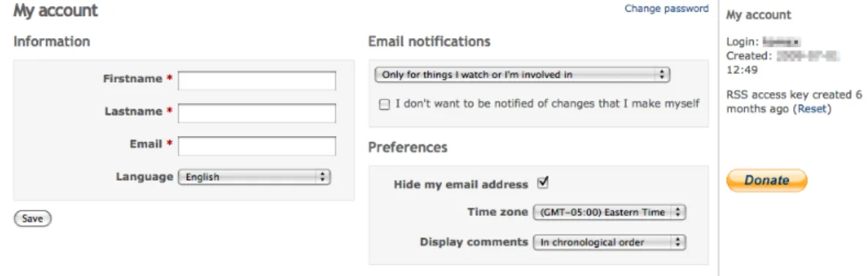Click the notify changes checkbox label text

547,103
